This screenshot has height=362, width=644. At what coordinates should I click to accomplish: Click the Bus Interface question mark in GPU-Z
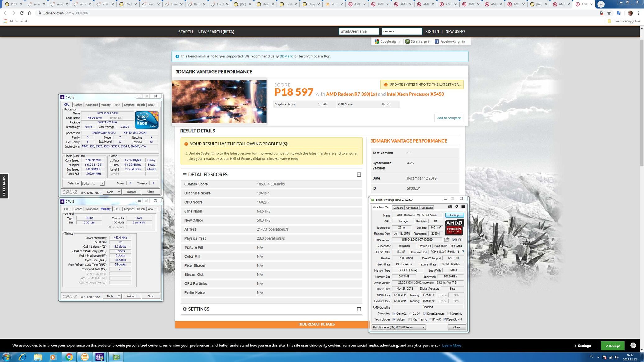463,252
